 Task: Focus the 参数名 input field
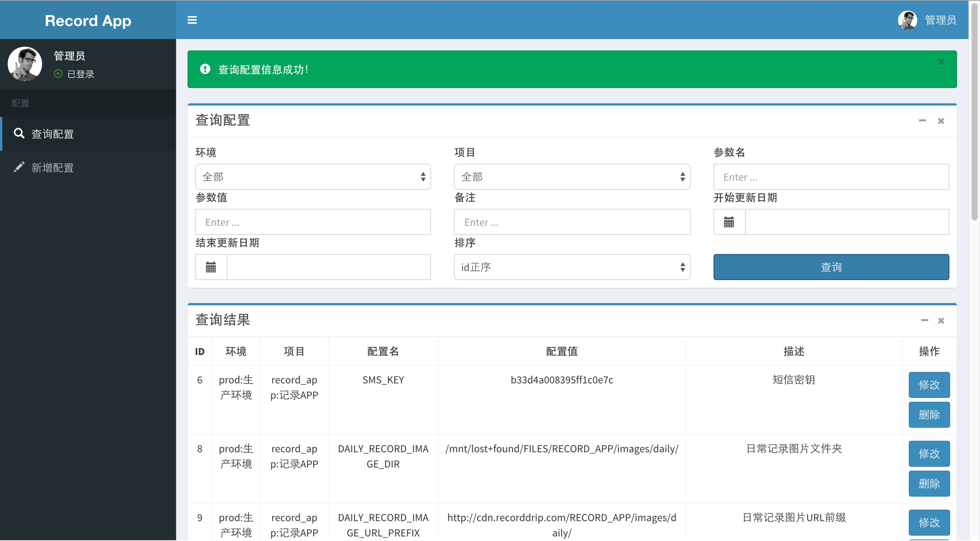(x=831, y=177)
